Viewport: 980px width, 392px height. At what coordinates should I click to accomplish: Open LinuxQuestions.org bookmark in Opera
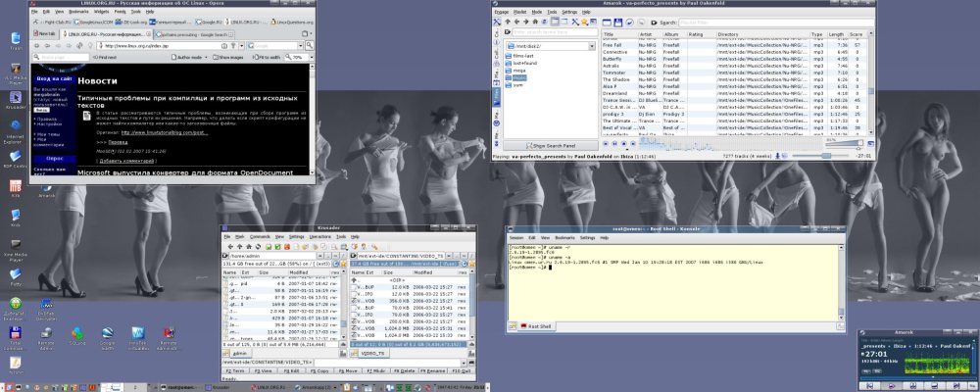click(292, 22)
